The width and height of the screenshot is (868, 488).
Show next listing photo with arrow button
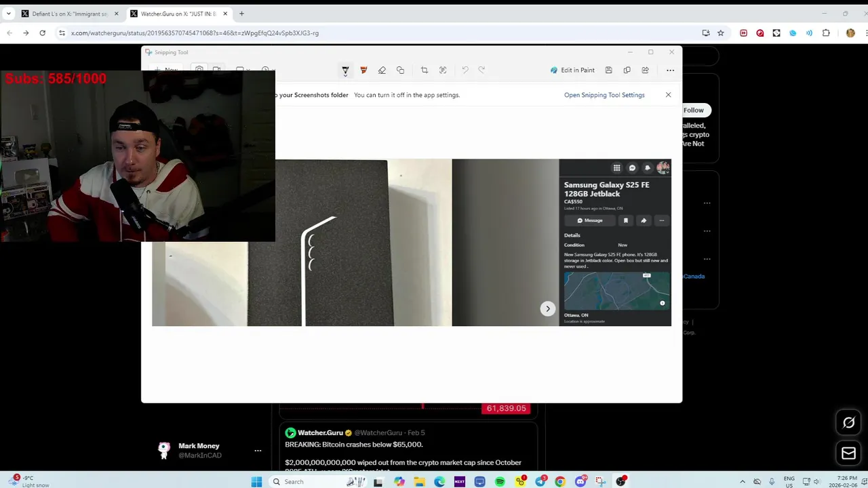pyautogui.click(x=548, y=308)
